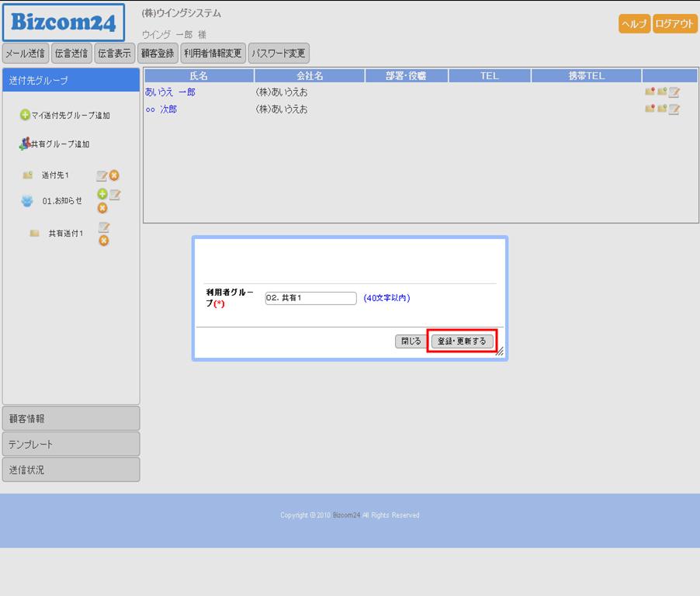Click the orange delete icon beside 送付先1
700x596 pixels.
[x=114, y=176]
